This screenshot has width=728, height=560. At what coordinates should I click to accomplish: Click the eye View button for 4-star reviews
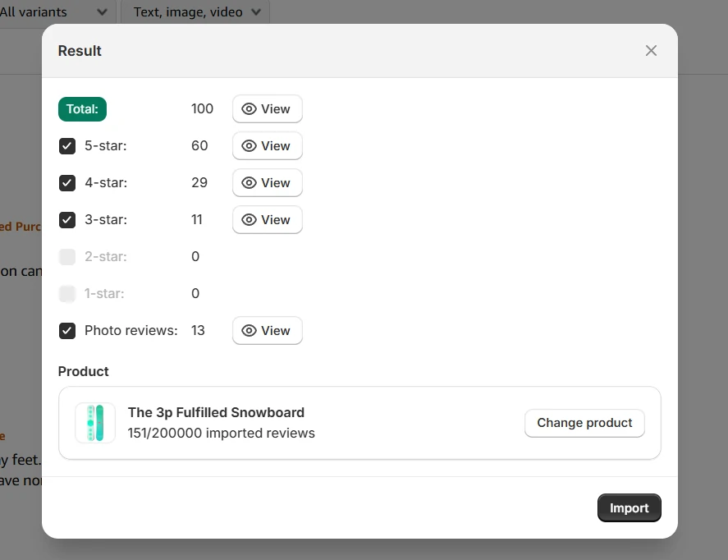[x=267, y=183]
